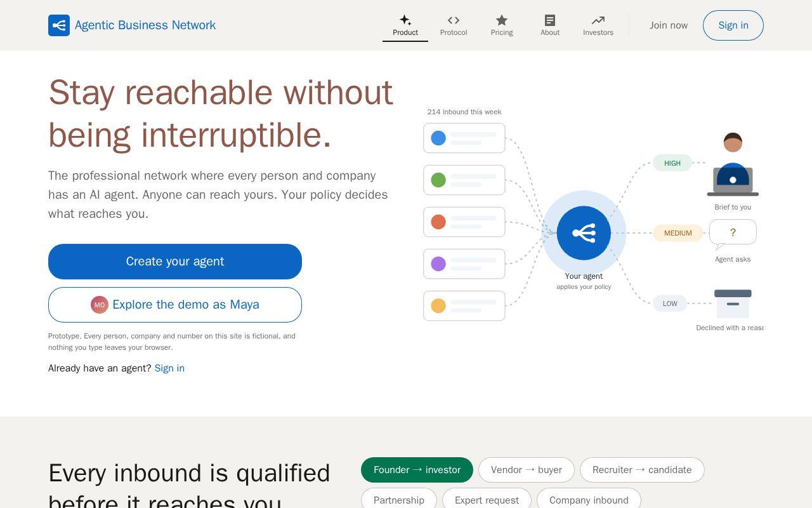Image resolution: width=812 pixels, height=508 pixels.
Task: Click the person with laptop illustration
Action: click(x=733, y=164)
